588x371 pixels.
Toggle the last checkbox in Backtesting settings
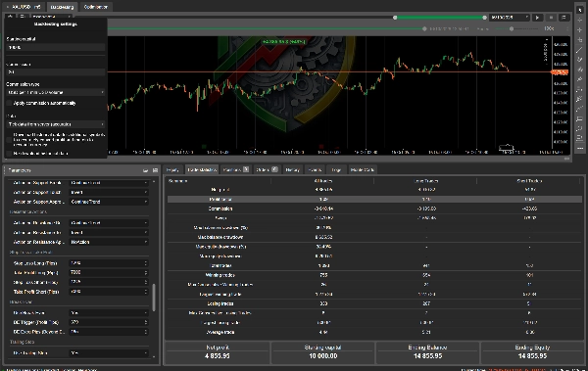coord(10,154)
